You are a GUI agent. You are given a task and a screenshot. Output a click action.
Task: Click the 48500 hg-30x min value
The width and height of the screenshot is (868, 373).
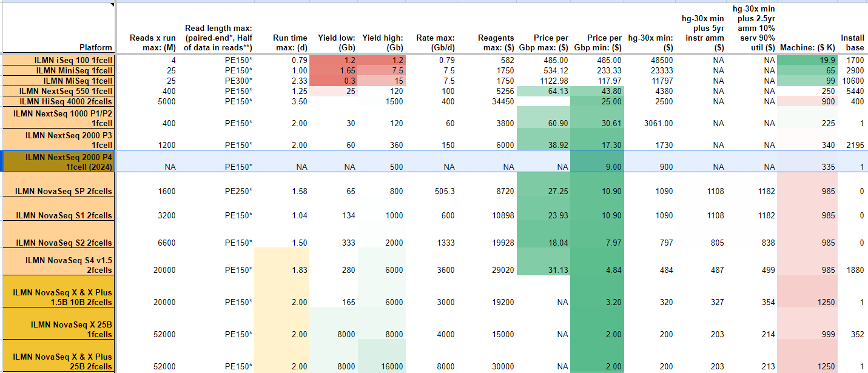pos(650,60)
